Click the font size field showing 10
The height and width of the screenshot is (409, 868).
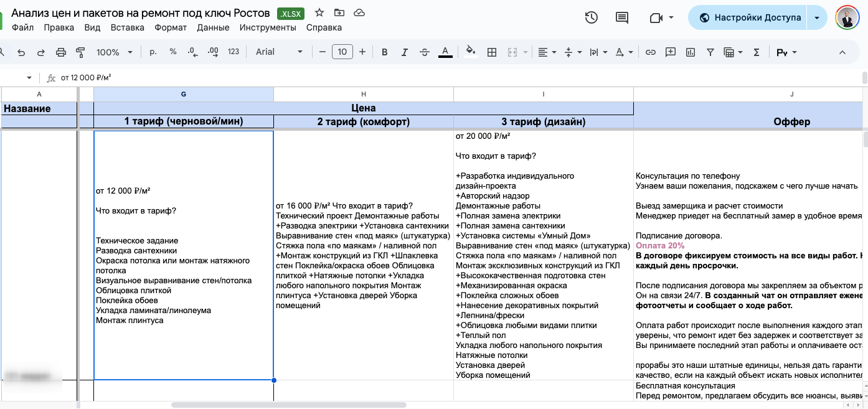(x=342, y=52)
